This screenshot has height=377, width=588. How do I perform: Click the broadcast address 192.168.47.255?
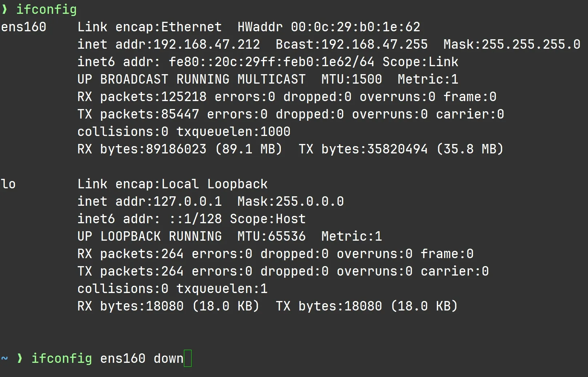(374, 44)
